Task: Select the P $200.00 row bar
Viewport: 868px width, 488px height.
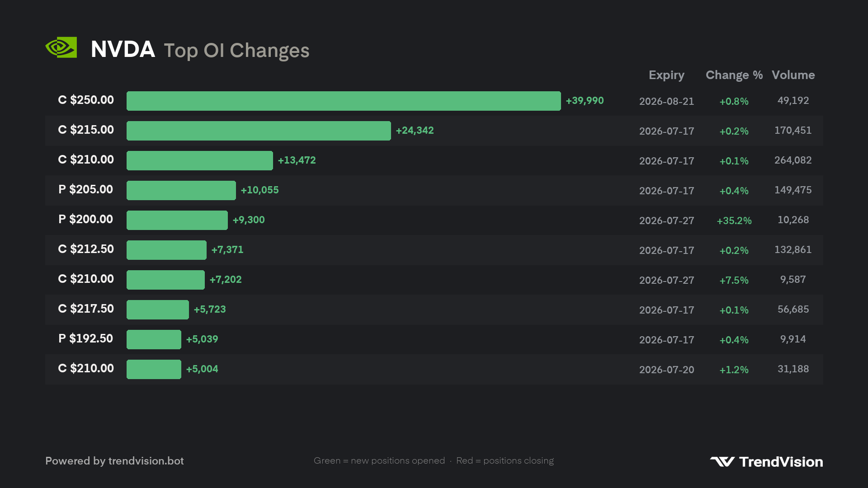Action: click(177, 220)
